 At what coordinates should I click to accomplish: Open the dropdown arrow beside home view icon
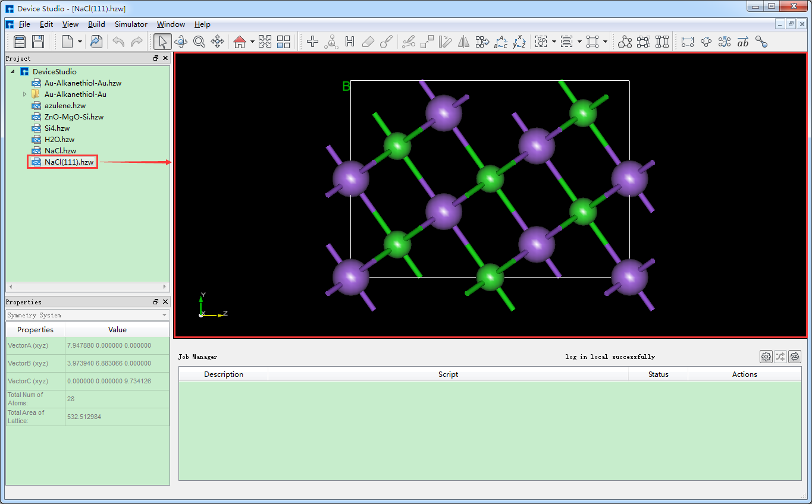coord(252,42)
